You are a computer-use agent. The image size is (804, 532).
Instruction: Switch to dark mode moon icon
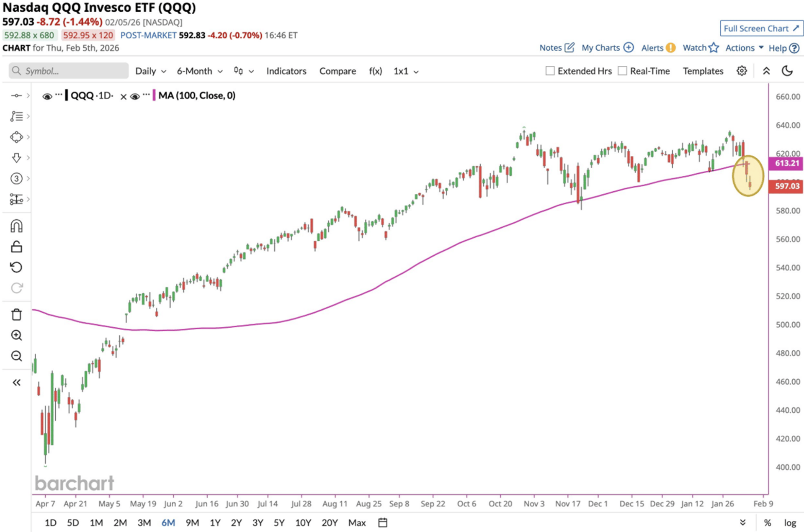(x=787, y=71)
